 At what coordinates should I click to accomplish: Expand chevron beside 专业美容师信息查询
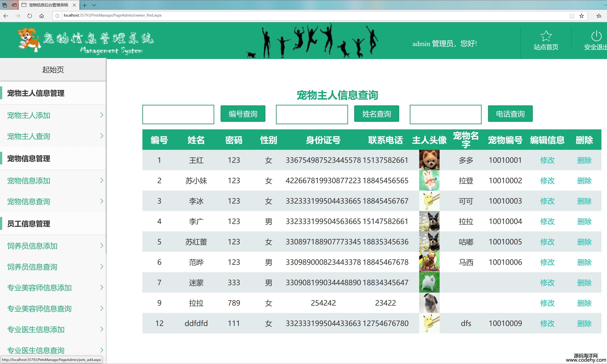[x=102, y=308]
